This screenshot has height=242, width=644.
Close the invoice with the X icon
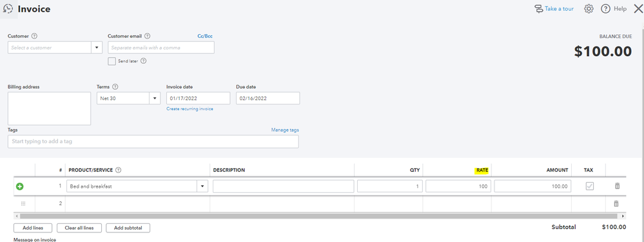pos(638,8)
